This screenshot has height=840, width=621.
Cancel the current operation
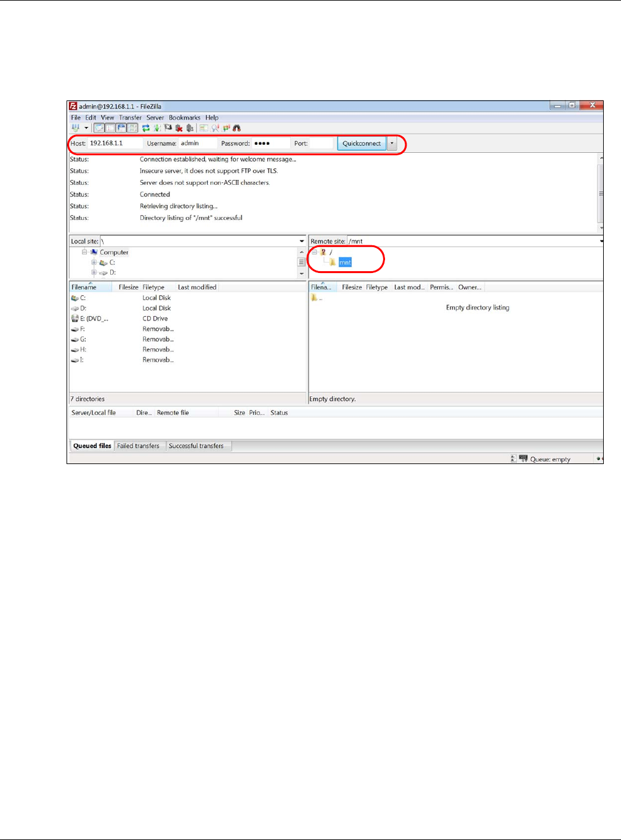168,128
